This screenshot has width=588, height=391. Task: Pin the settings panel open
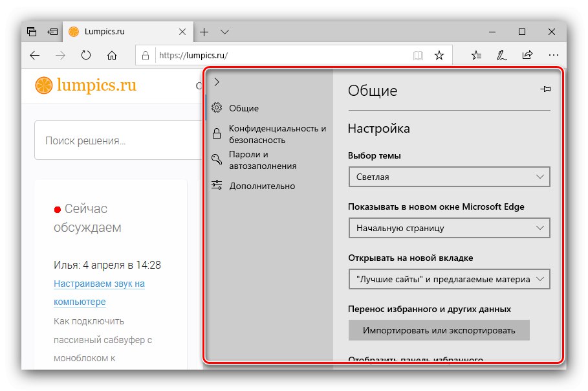pos(545,89)
